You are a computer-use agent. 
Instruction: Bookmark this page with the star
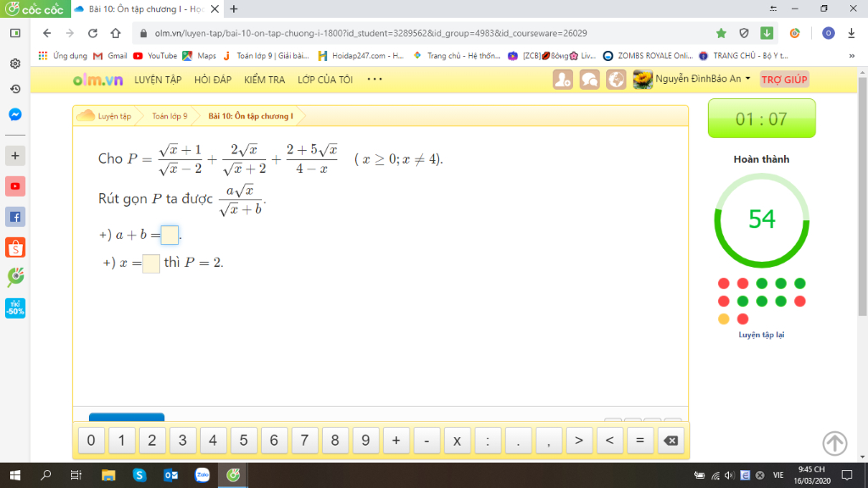pos(721,33)
